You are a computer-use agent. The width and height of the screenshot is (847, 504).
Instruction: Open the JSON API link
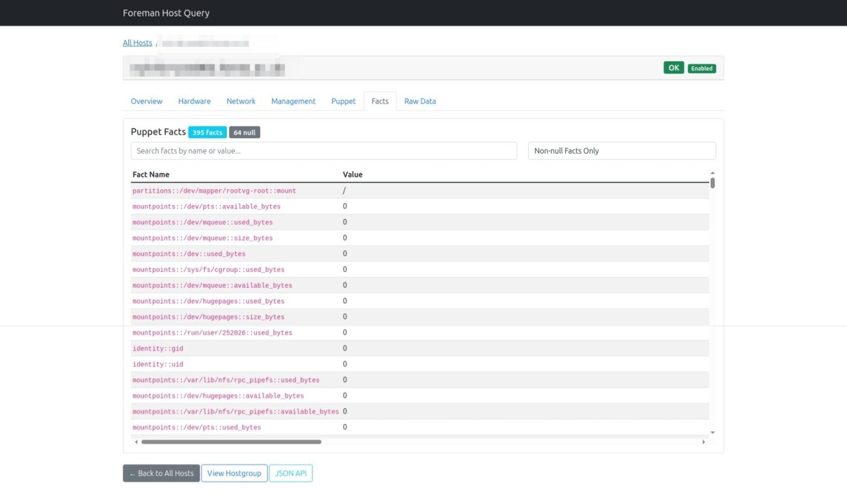click(x=291, y=473)
